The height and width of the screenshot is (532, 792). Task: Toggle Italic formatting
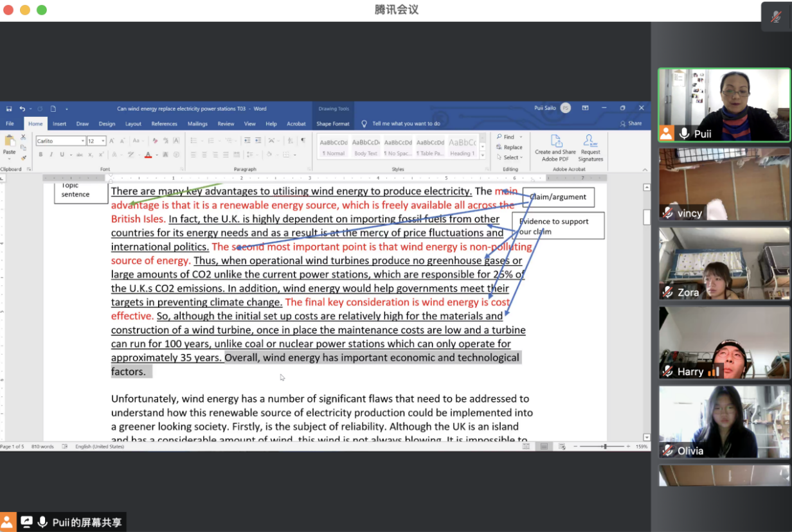click(51, 155)
